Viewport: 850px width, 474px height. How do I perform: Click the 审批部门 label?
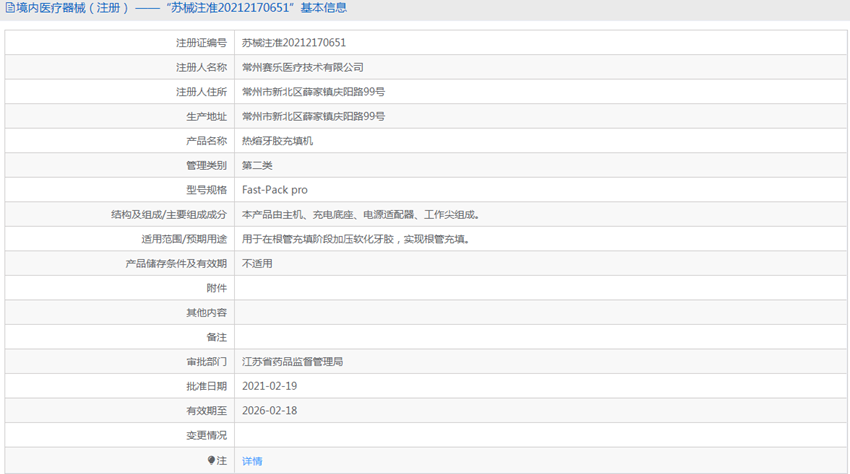[x=207, y=362]
